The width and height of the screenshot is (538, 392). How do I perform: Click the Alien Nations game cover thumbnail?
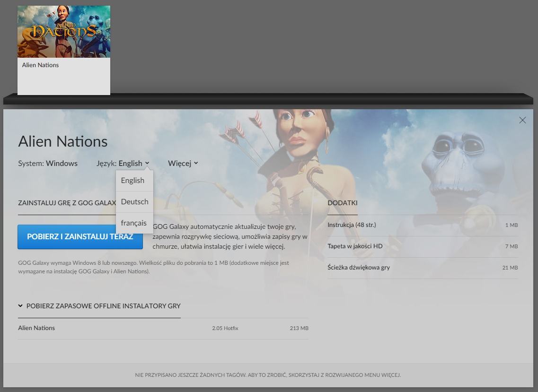point(64,32)
